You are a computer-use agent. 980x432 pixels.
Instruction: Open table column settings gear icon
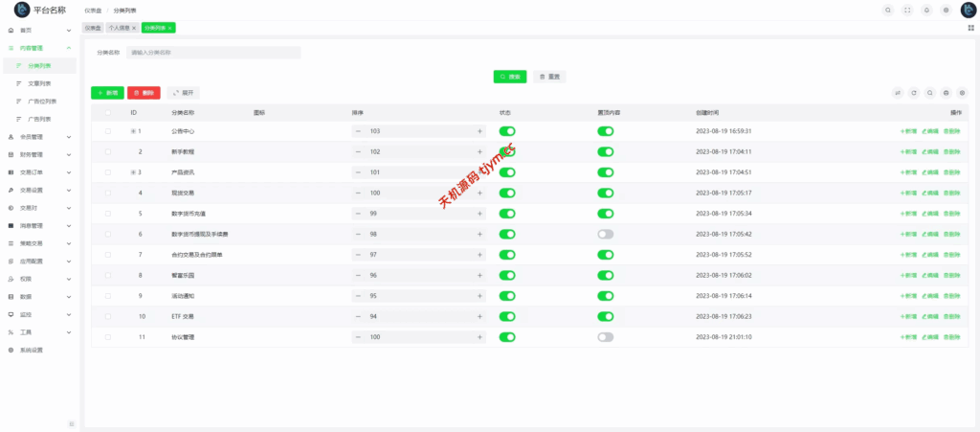pos(962,93)
